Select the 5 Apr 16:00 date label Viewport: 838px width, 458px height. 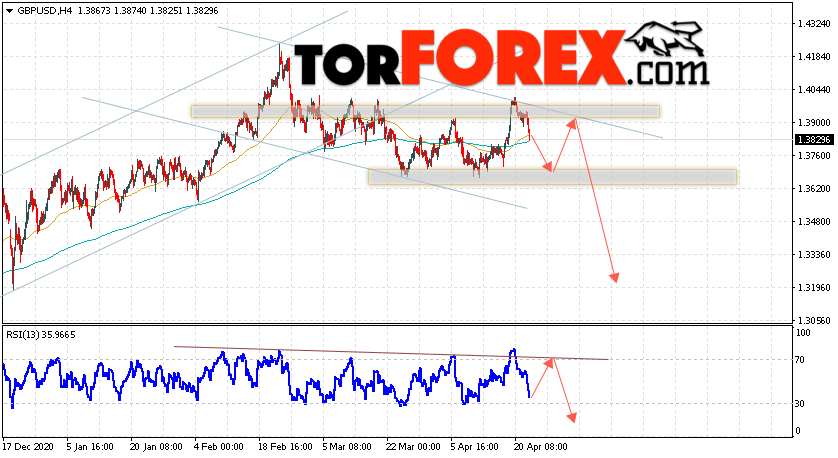[x=475, y=447]
